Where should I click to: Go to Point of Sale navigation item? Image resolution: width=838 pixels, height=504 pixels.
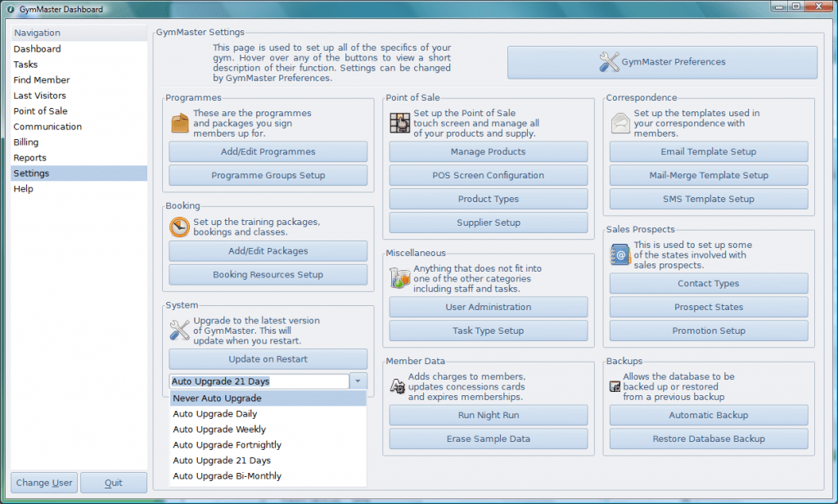pos(40,111)
